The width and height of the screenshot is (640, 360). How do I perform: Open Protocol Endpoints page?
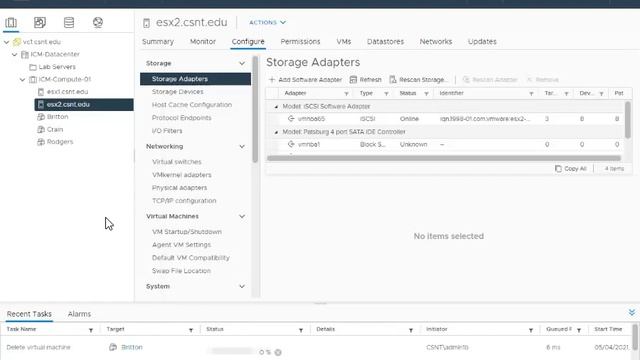tap(182, 118)
